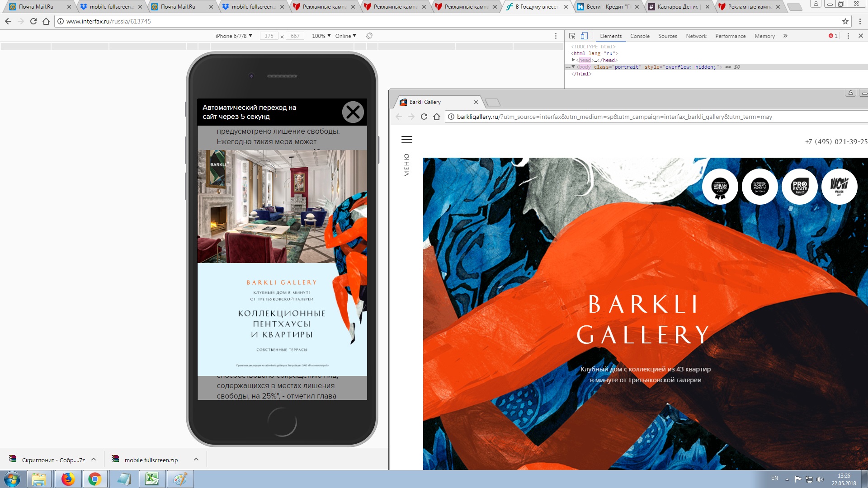Open the 100% zoom dropdown
Viewport: 868px width, 488px height.
click(x=321, y=36)
